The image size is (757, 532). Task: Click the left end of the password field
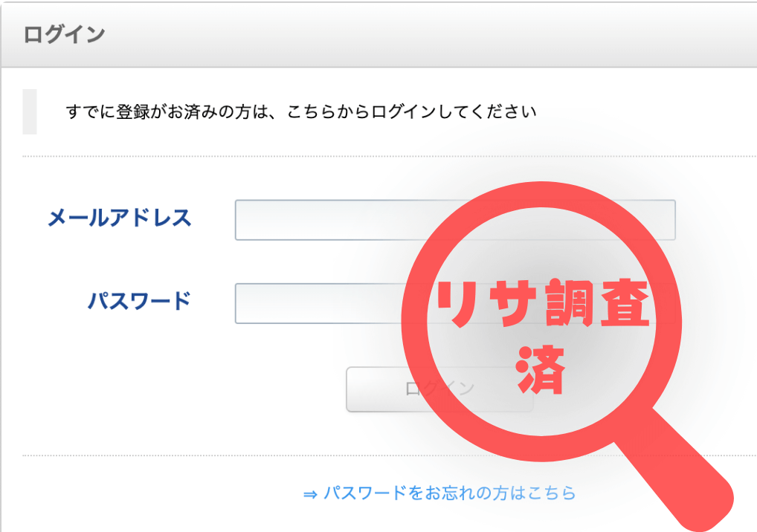(x=246, y=303)
